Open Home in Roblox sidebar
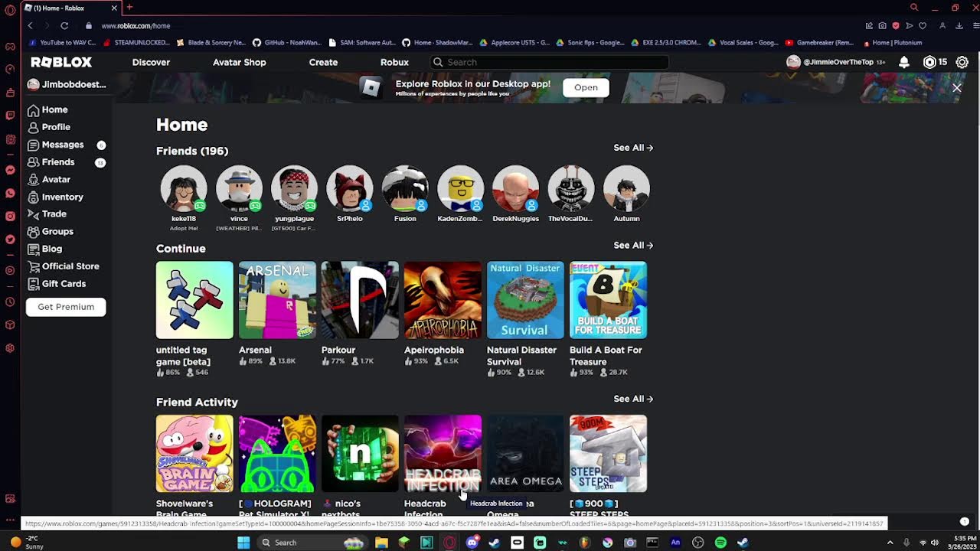The image size is (980, 551). 47,109
